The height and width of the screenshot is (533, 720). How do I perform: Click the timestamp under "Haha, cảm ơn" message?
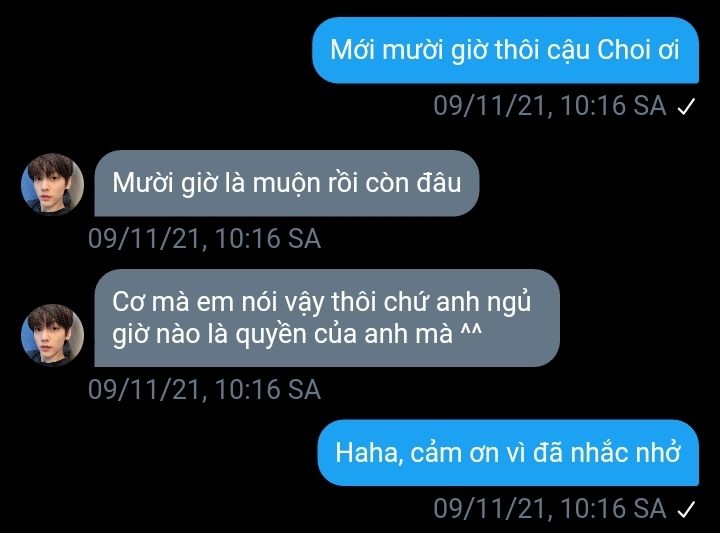click(x=550, y=509)
